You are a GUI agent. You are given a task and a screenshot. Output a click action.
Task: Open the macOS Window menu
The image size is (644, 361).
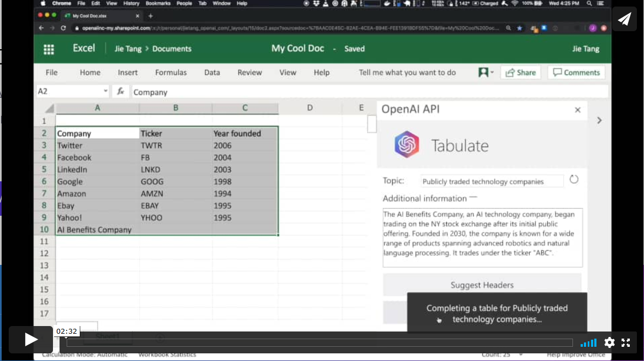(222, 3)
